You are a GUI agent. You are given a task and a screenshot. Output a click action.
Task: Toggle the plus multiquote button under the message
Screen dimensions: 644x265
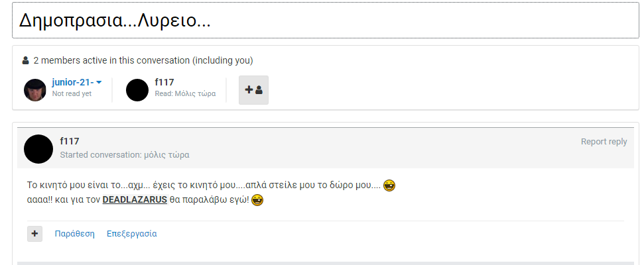[x=35, y=234]
